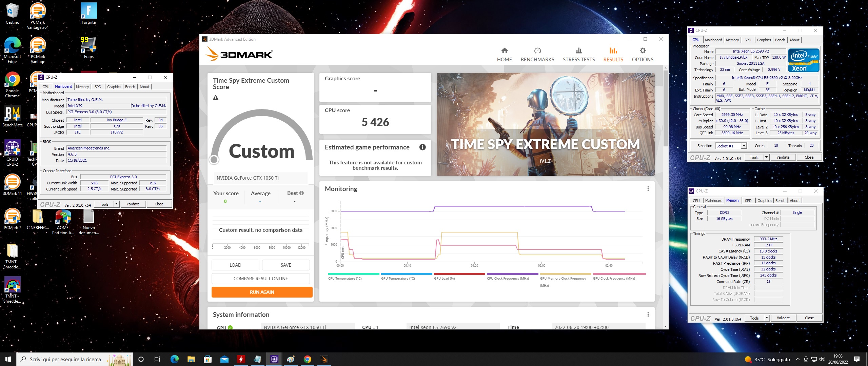
Task: Open Task View on the taskbar
Action: (157, 359)
